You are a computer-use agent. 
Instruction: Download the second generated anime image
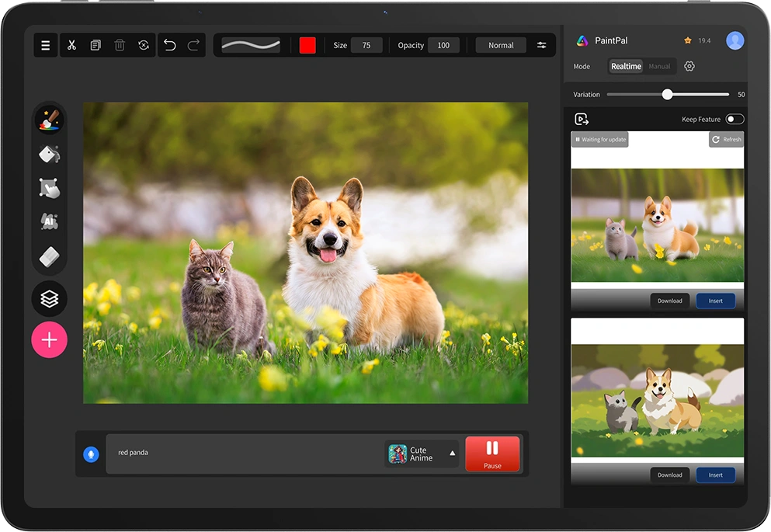(669, 475)
